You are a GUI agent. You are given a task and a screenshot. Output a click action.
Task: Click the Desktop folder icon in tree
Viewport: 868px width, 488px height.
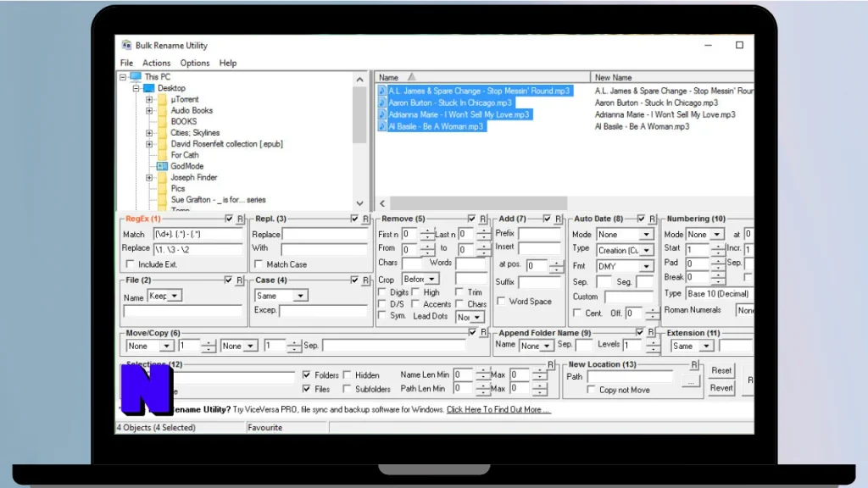point(148,88)
